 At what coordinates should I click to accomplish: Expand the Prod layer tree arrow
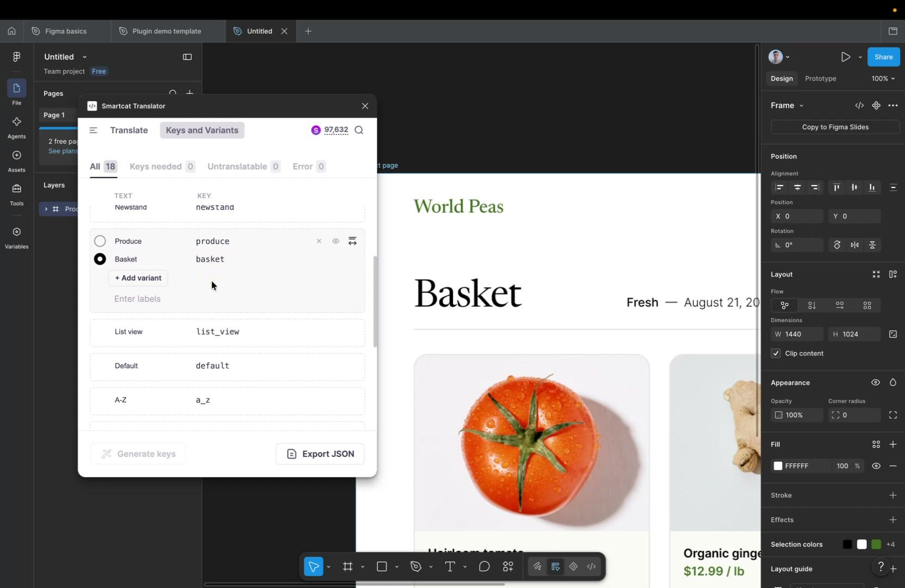point(46,209)
